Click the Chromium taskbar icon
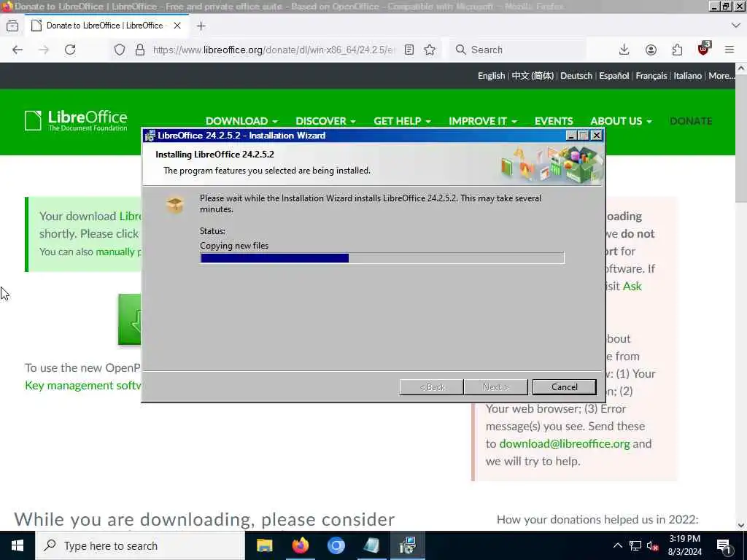Image resolution: width=747 pixels, height=560 pixels. (336, 545)
